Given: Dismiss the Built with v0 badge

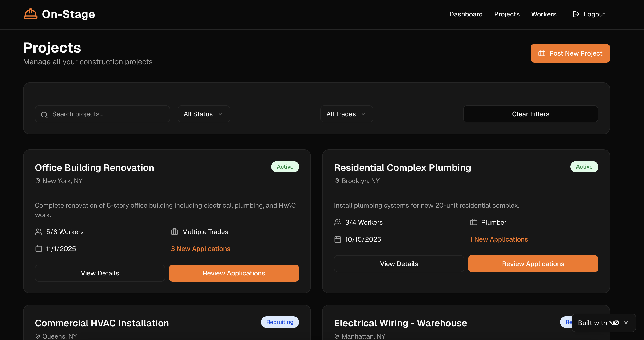Looking at the screenshot, I should pyautogui.click(x=626, y=323).
